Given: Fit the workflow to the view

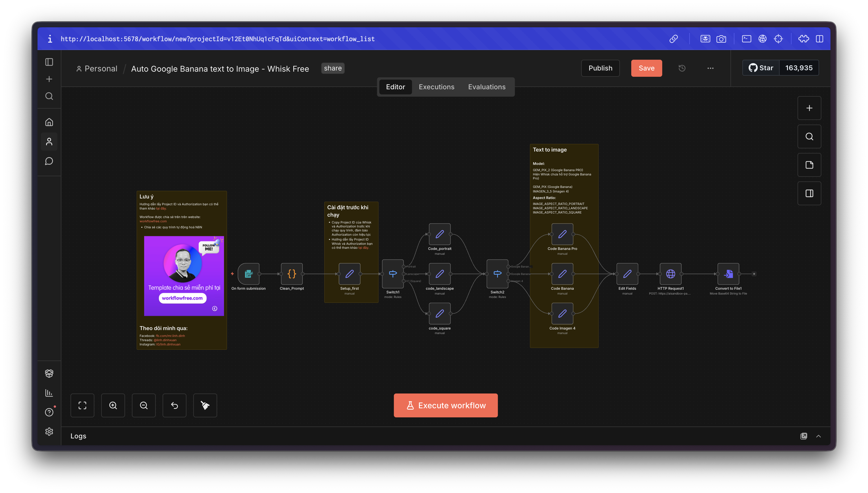Looking at the screenshot, I should [82, 405].
